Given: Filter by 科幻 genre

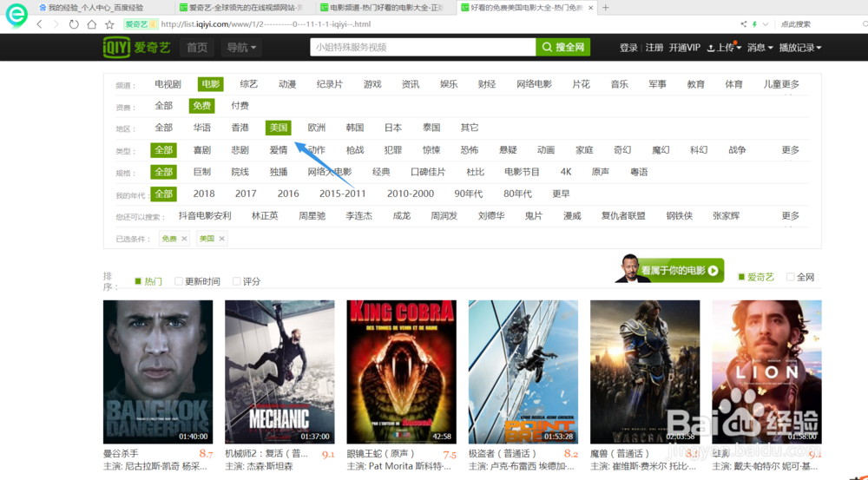Looking at the screenshot, I should (698, 150).
